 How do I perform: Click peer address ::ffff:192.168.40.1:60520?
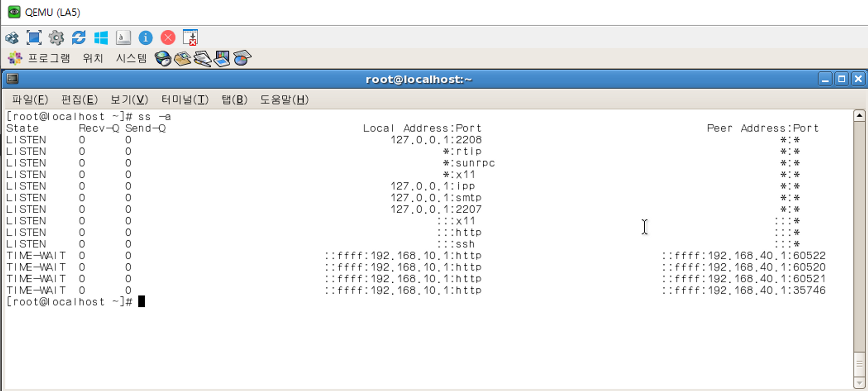(x=744, y=267)
